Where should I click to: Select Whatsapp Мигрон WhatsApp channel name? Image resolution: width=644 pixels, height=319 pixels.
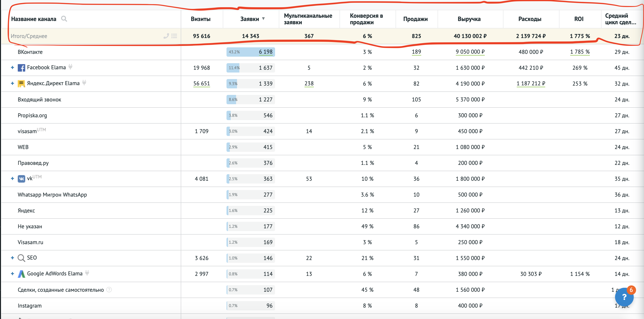pyautogui.click(x=52, y=195)
